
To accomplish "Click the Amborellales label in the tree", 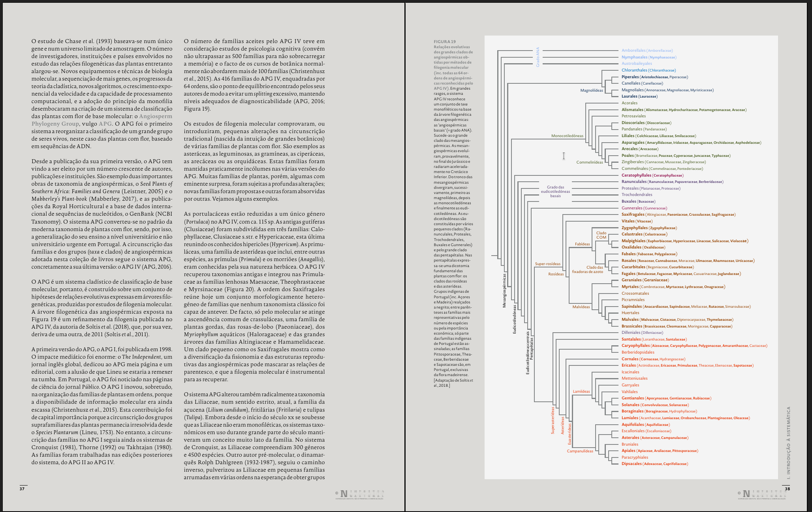I will (x=633, y=51).
